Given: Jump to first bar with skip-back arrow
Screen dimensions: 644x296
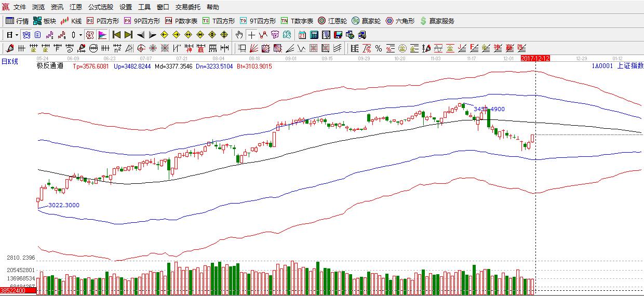Looking at the screenshot, I should 116,35.
